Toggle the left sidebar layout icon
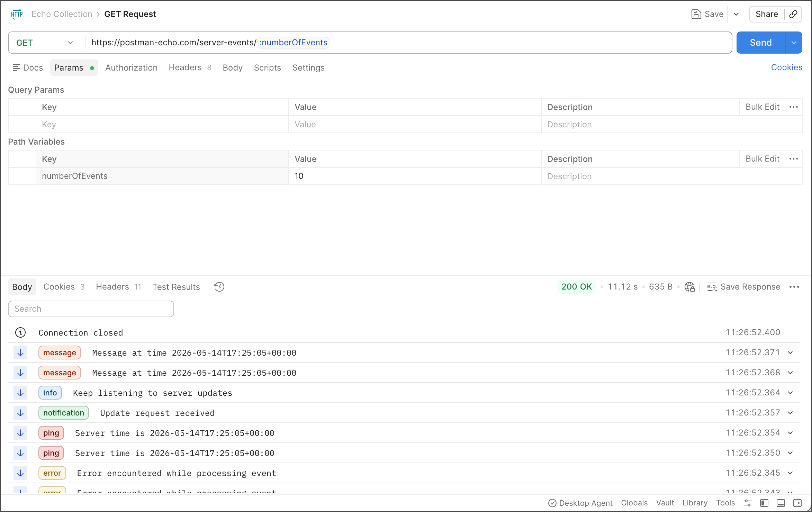This screenshot has width=812, height=512. tap(764, 503)
